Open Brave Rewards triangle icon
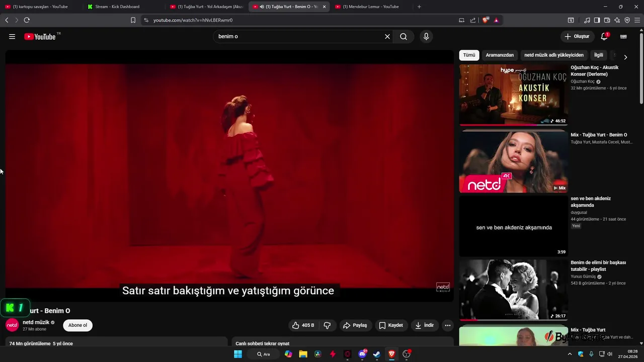Image resolution: width=644 pixels, height=362 pixels. [x=496, y=20]
